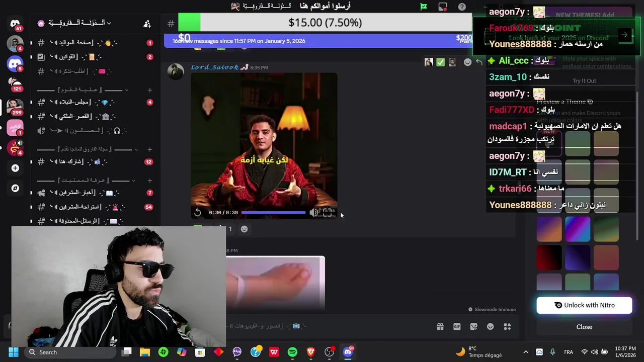Open the server with 121 badge

15,84
